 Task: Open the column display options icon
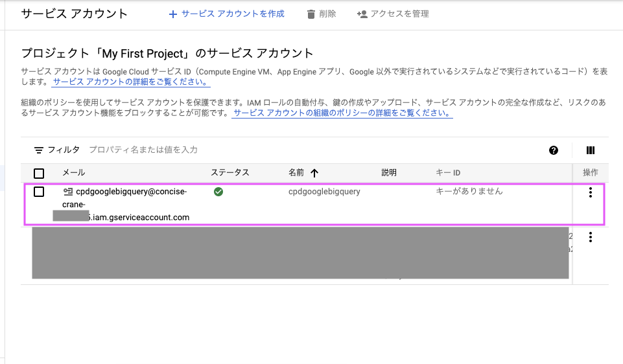point(591,150)
